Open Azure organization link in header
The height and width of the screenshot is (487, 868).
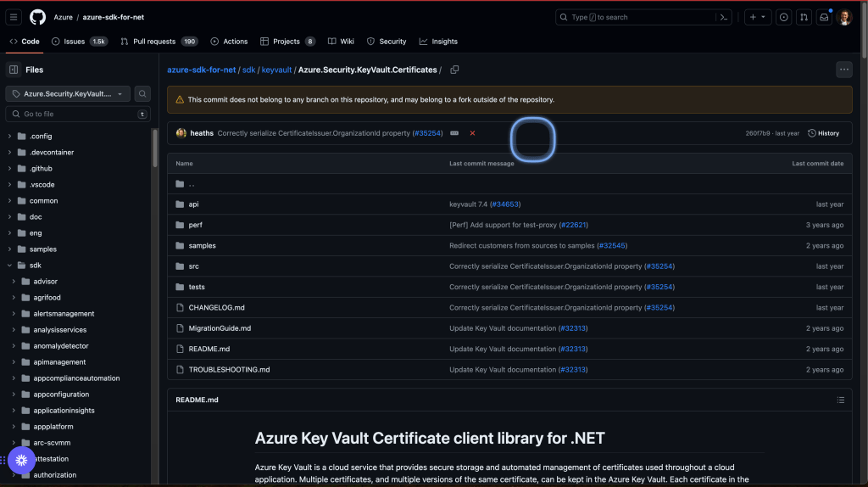tap(63, 17)
